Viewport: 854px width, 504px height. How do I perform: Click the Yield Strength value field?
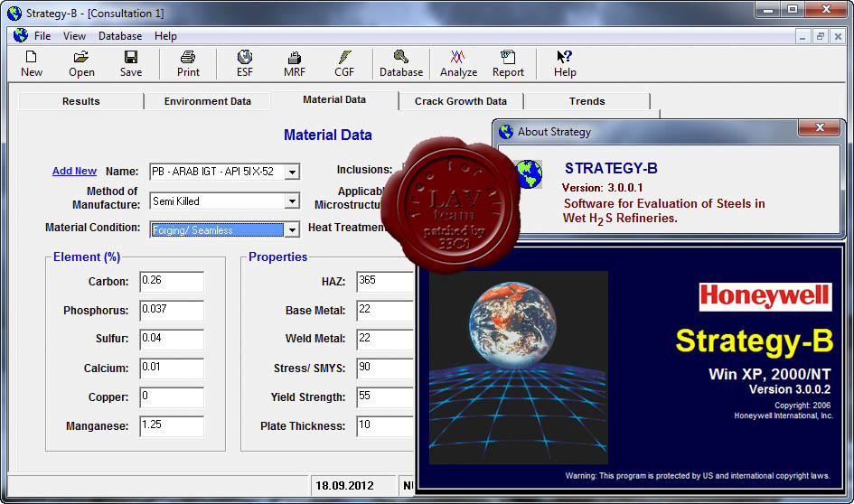click(385, 397)
